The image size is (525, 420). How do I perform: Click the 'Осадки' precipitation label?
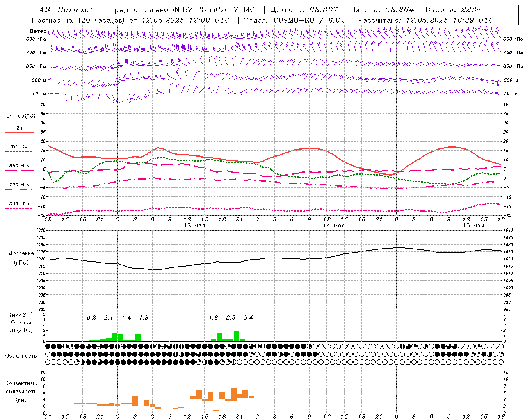(21, 322)
